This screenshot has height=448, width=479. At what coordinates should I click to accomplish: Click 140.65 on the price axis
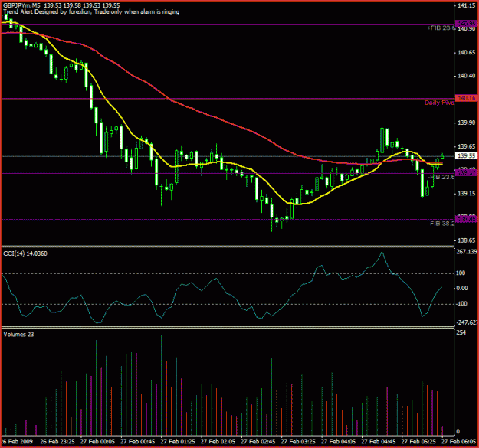pos(467,53)
